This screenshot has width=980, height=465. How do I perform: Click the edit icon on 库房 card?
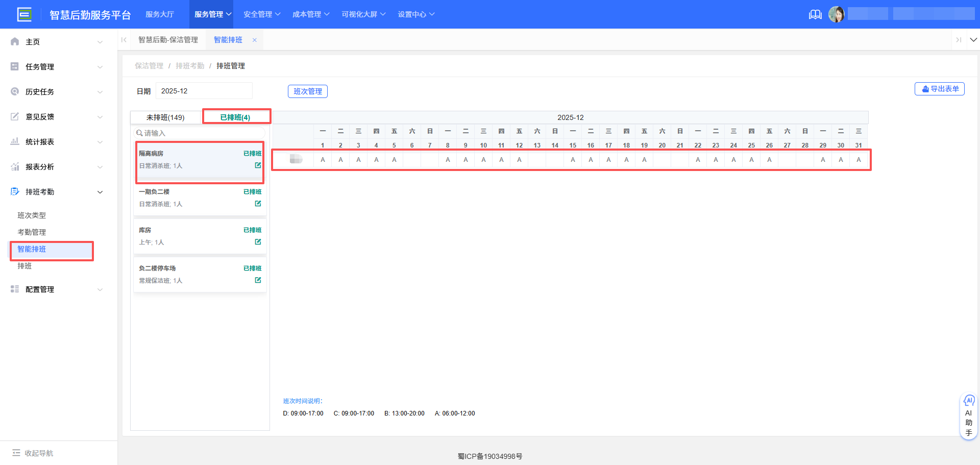pyautogui.click(x=258, y=242)
